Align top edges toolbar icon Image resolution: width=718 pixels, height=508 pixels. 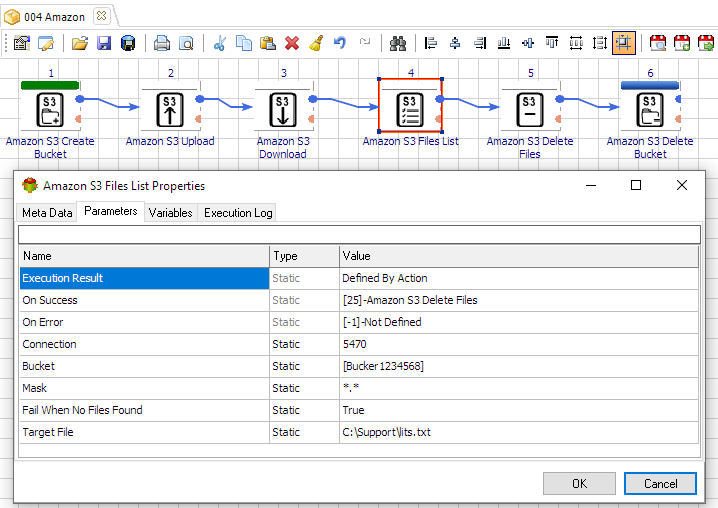552,43
